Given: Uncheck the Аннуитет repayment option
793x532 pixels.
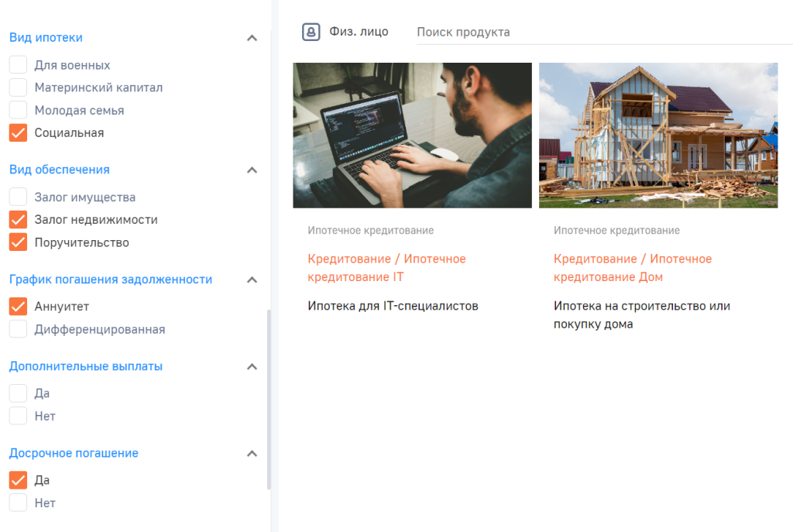Looking at the screenshot, I should coord(19,307).
